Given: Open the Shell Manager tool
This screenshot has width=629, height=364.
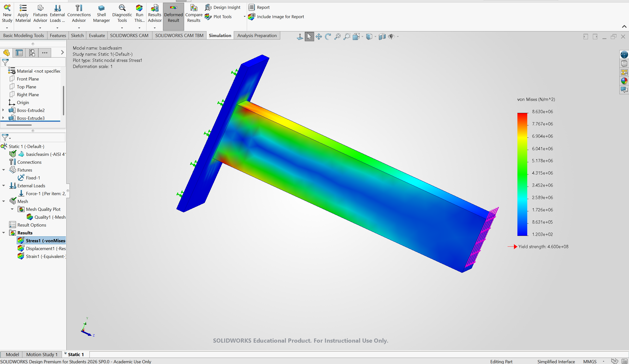Looking at the screenshot, I should 101,8.
